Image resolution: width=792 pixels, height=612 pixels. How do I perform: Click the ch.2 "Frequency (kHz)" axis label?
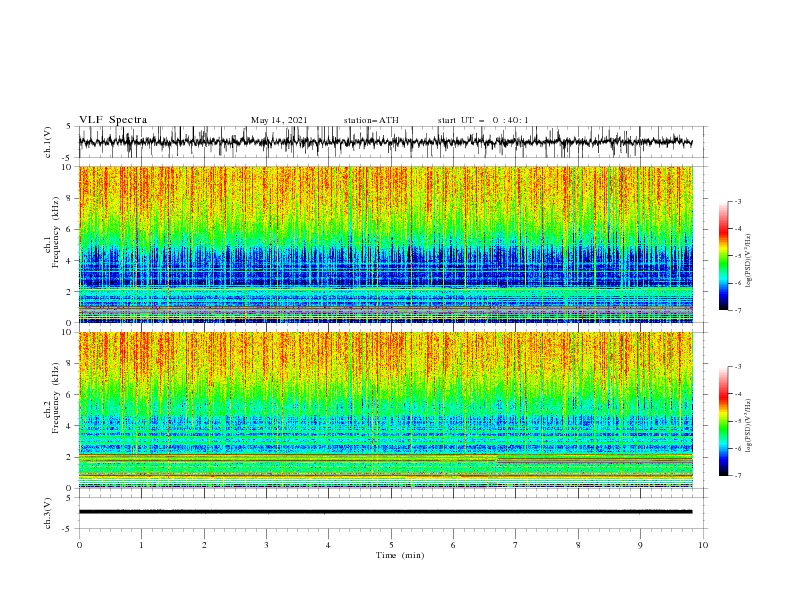click(x=55, y=398)
